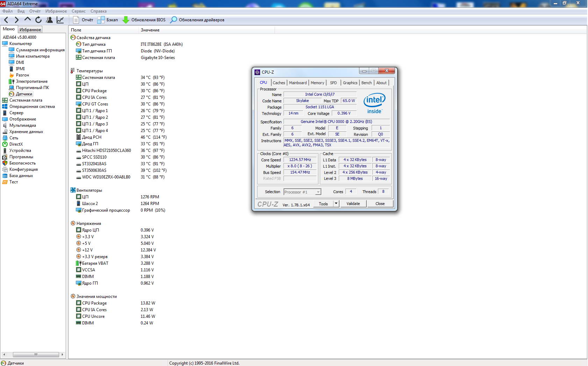Open the Избранное menu in menu bar
This screenshot has height=366, width=588.
tap(56, 11)
